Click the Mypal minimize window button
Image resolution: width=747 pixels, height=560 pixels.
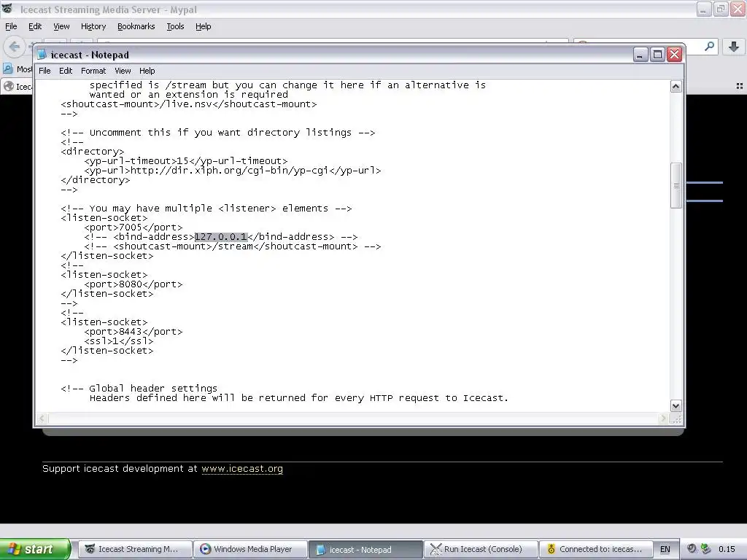(x=704, y=9)
